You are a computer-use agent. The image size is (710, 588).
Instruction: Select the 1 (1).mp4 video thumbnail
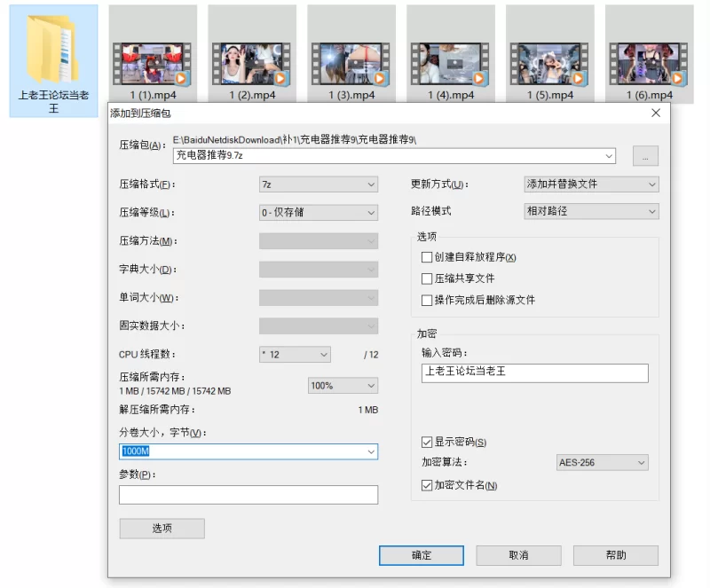tap(152, 64)
